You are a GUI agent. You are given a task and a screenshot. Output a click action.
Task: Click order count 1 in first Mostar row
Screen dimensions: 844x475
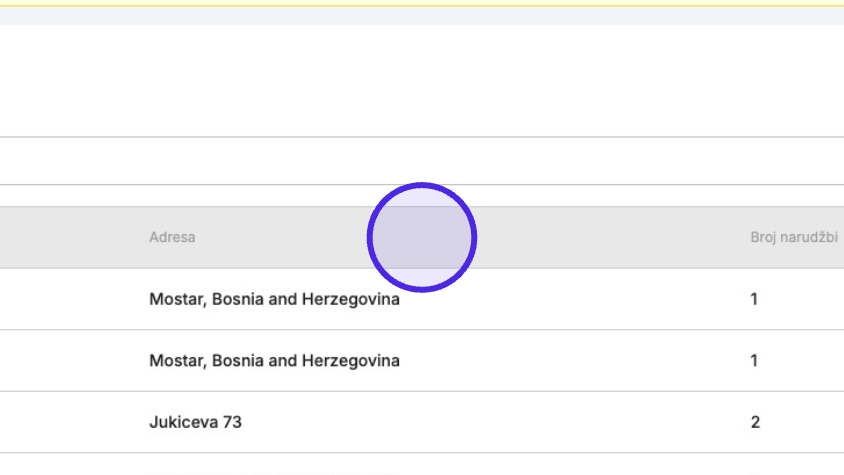754,299
